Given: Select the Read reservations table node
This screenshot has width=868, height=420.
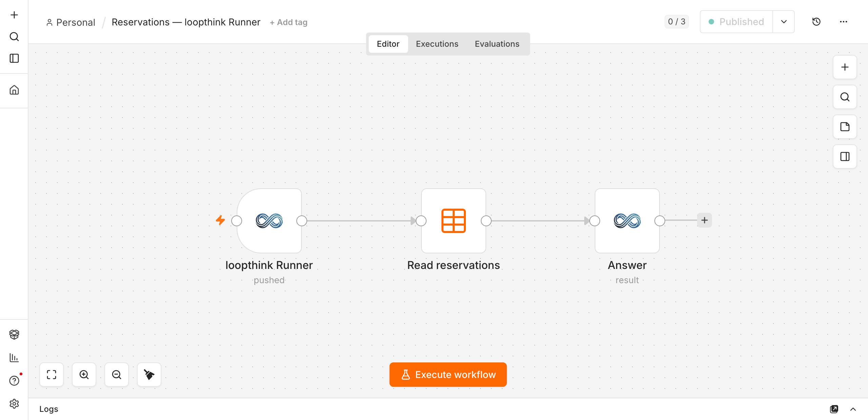Looking at the screenshot, I should [454, 221].
